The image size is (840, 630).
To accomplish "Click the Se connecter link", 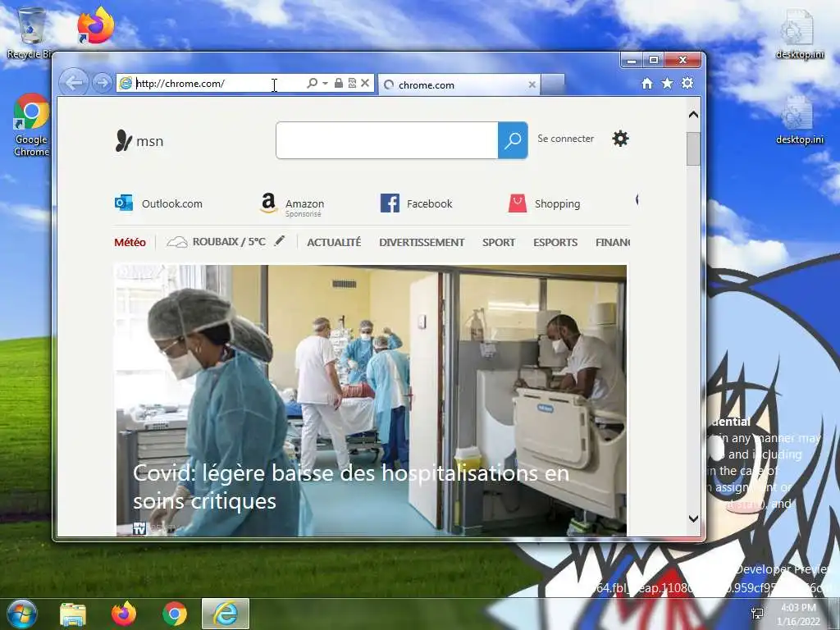I will click(x=566, y=139).
